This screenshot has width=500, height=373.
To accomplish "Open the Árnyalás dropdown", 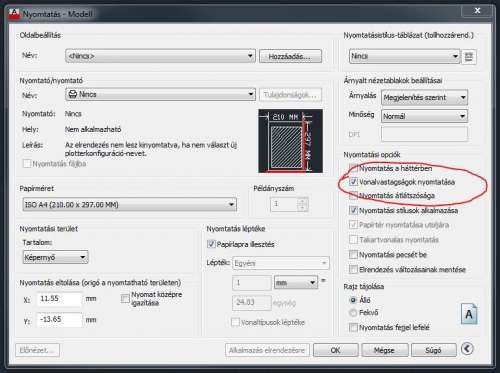I will 424,98.
